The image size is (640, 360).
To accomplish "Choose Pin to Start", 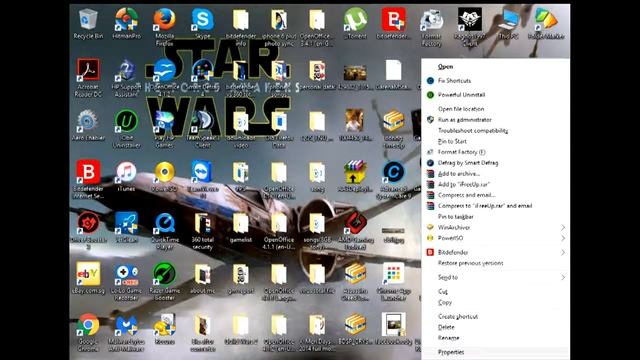I will (x=452, y=141).
